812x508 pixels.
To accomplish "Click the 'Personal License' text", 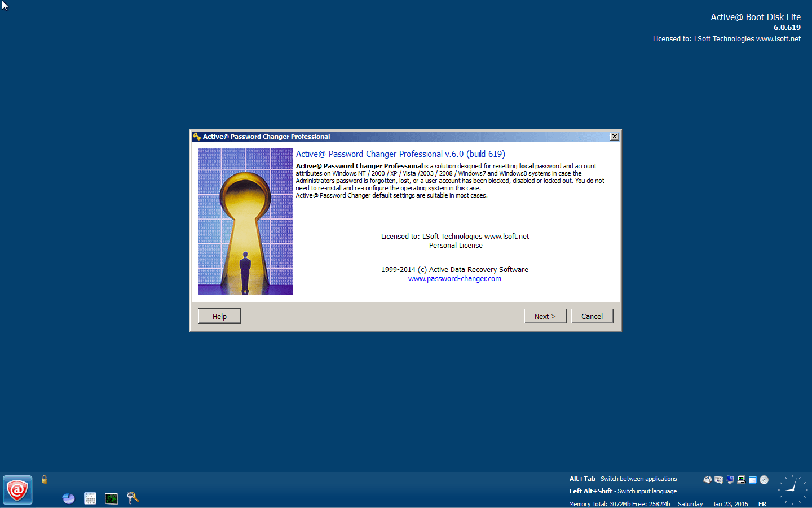I will [456, 246].
